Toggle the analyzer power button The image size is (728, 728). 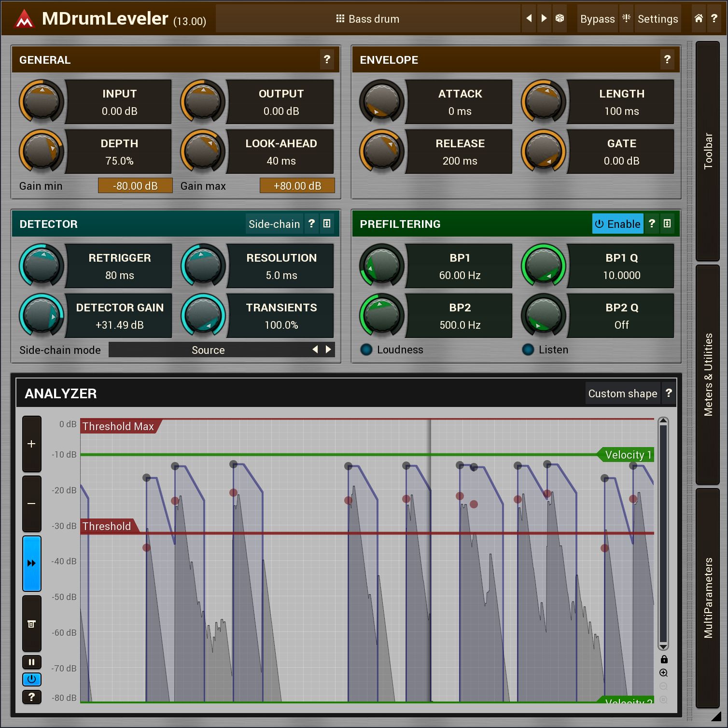click(x=31, y=679)
